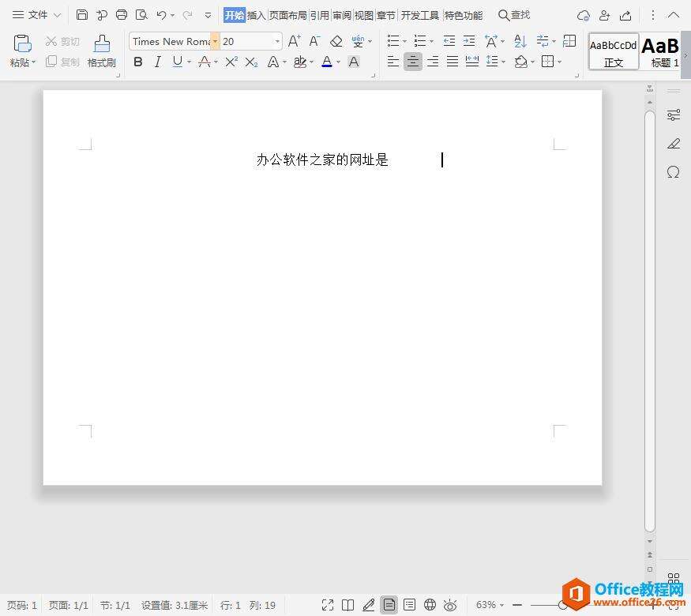This screenshot has width=691, height=616.
Task: Expand line spacing options
Action: pos(503,62)
